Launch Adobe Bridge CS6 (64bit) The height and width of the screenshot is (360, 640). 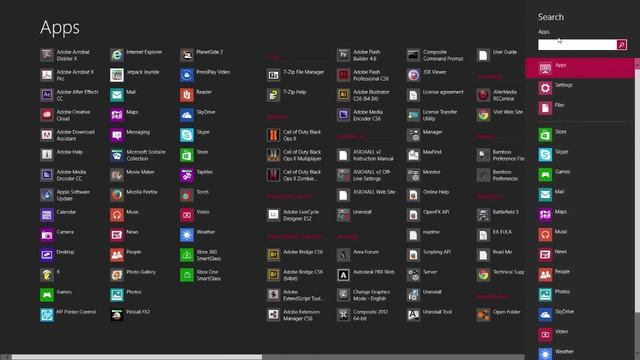click(295, 275)
